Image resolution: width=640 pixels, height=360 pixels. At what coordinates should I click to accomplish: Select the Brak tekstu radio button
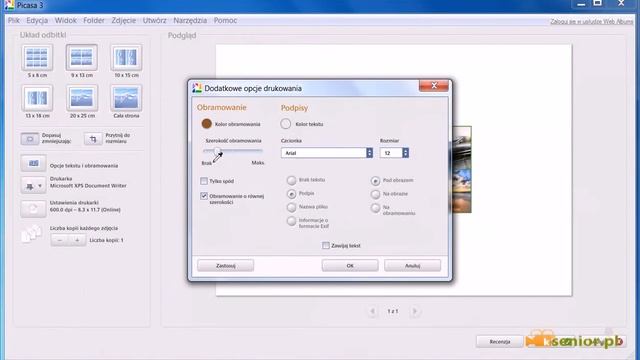pyautogui.click(x=291, y=180)
